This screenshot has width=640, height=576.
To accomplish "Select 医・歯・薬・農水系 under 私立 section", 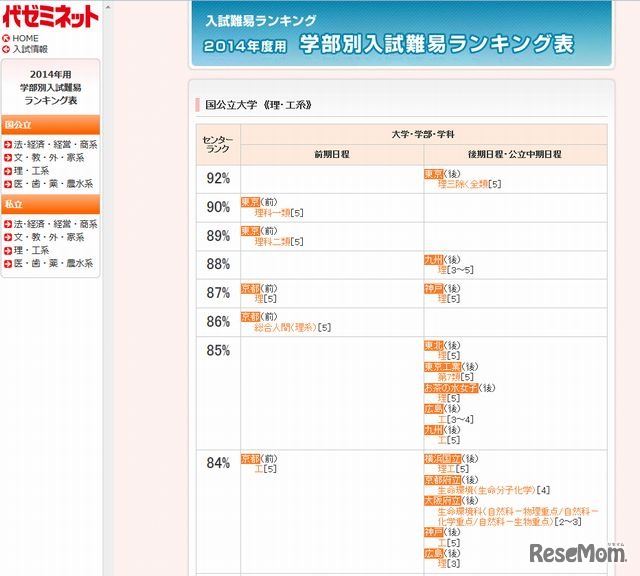I will (53, 264).
